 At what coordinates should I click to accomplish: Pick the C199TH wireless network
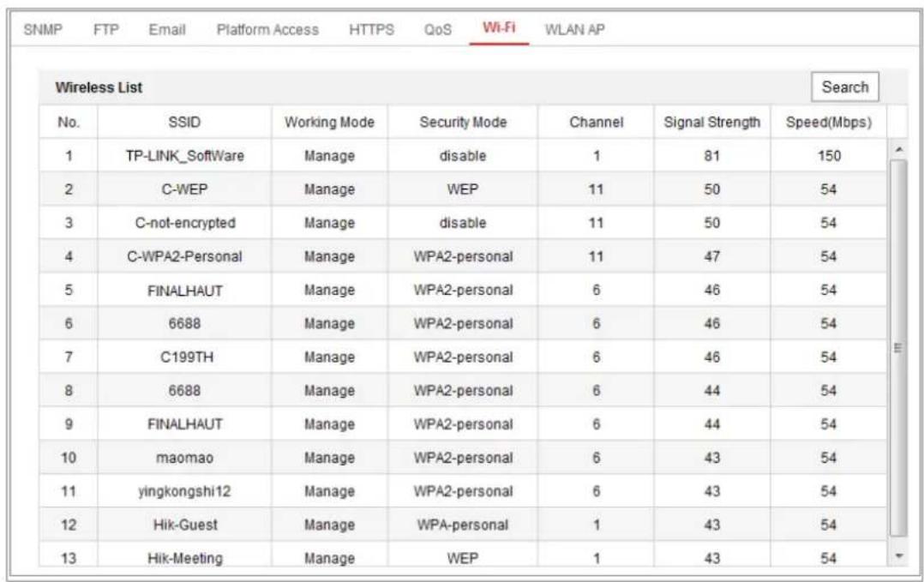coord(463,357)
